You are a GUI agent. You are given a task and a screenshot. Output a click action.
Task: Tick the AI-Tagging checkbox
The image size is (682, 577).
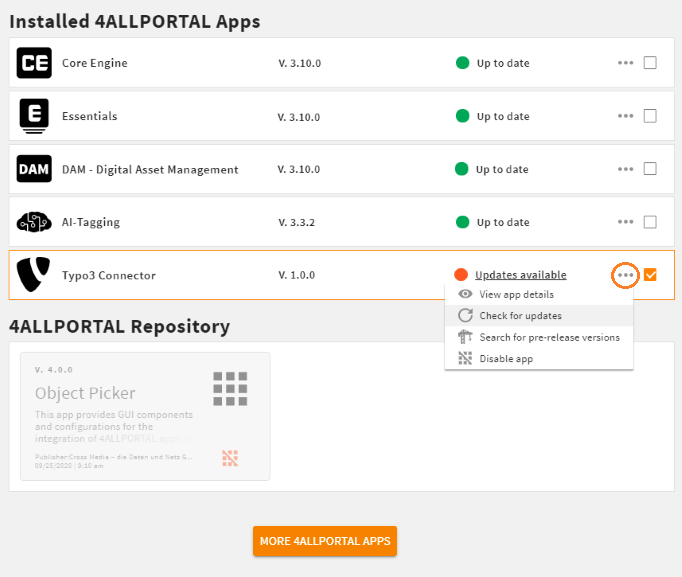[x=650, y=222]
